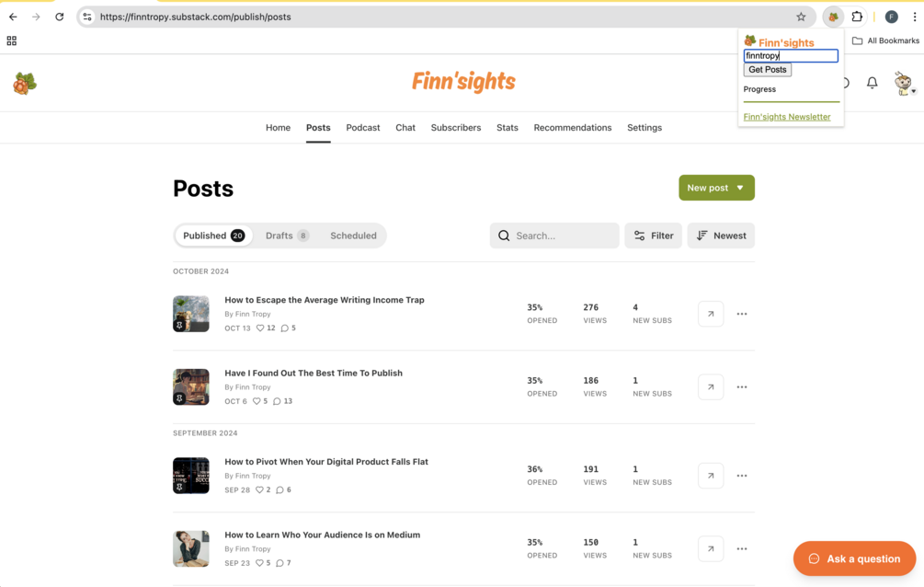This screenshot has width=924, height=587.
Task: Open the Recommendations tab
Action: 573,128
